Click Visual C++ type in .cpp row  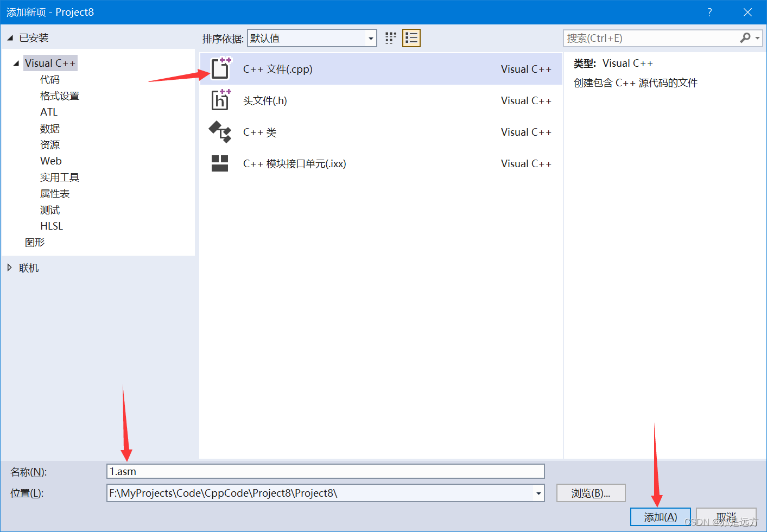[526, 69]
